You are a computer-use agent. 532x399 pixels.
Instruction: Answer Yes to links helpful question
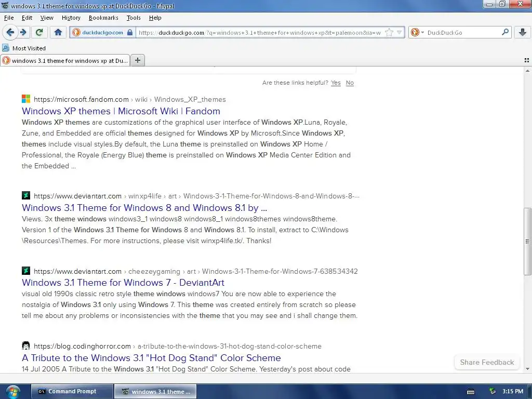(x=336, y=83)
